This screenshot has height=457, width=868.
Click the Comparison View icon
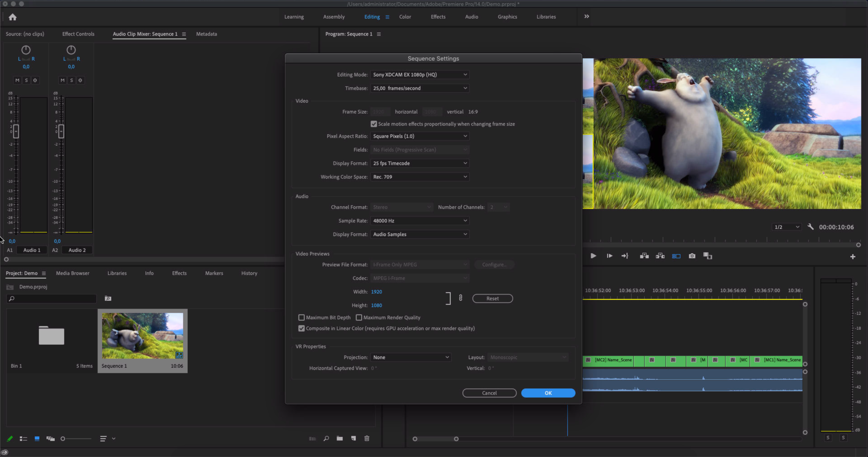(x=708, y=256)
